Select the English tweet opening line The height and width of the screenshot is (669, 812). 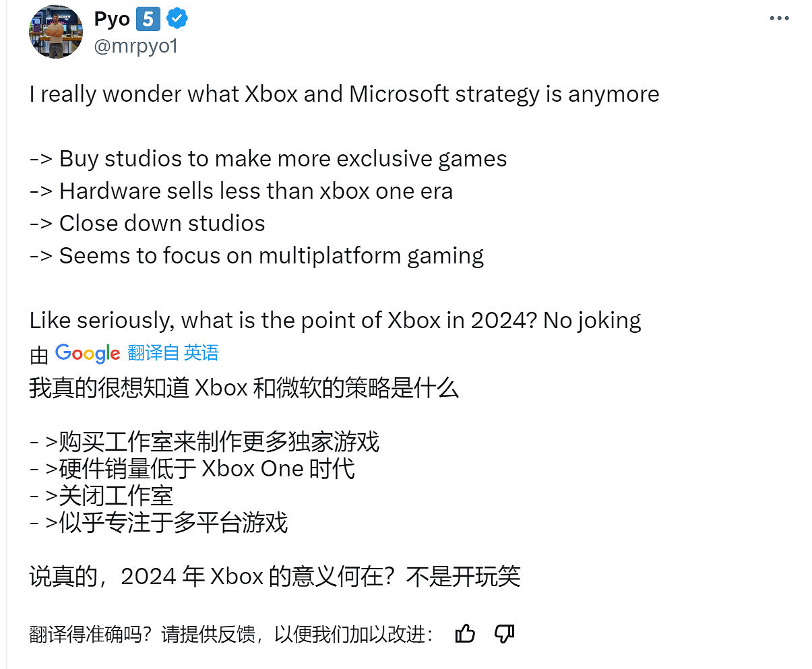pos(344,94)
